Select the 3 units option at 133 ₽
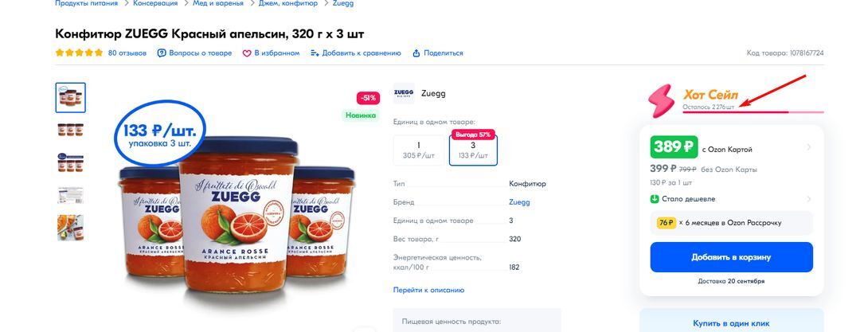868x332 pixels. tap(473, 150)
